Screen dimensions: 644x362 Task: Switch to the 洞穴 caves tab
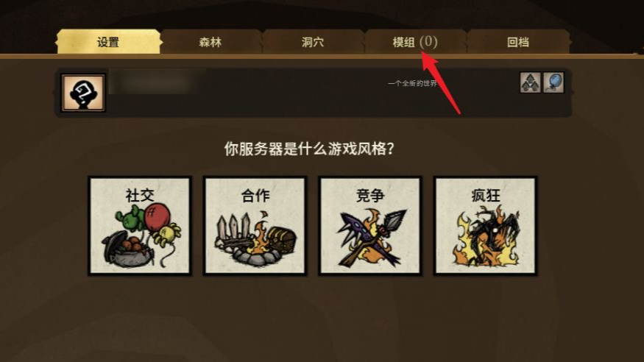pyautogui.click(x=313, y=42)
